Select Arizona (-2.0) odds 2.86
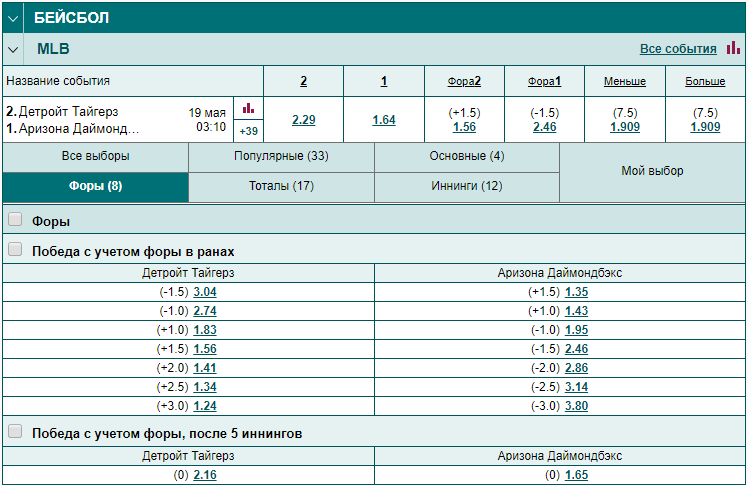Image resolution: width=748 pixels, height=485 pixels. 576,368
